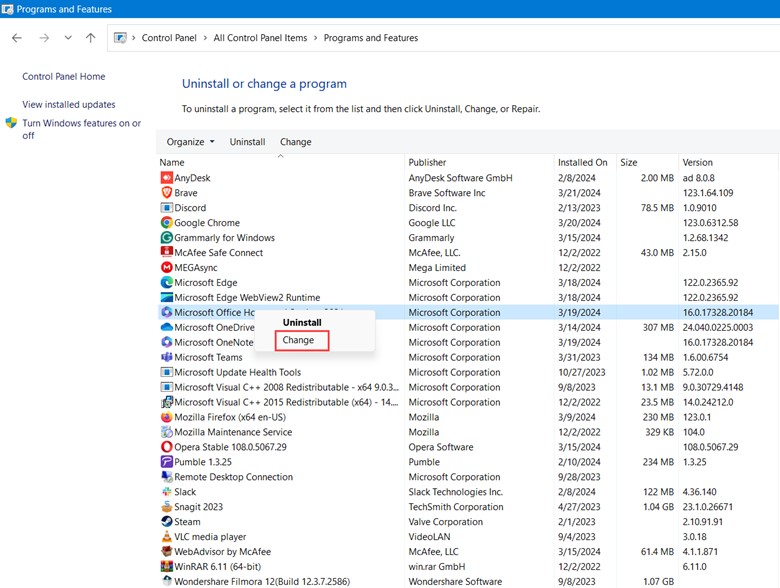Click the forward navigation arrow
780x588 pixels.
coord(44,38)
